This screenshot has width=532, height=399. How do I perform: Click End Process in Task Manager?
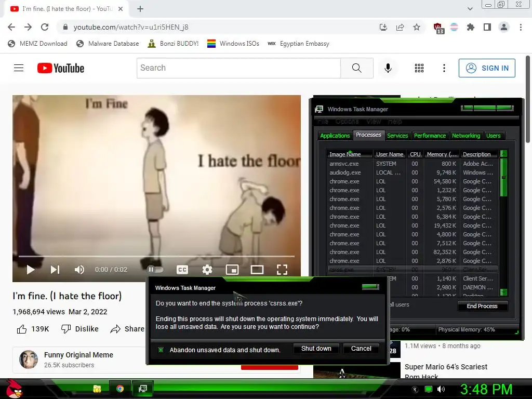click(x=482, y=306)
